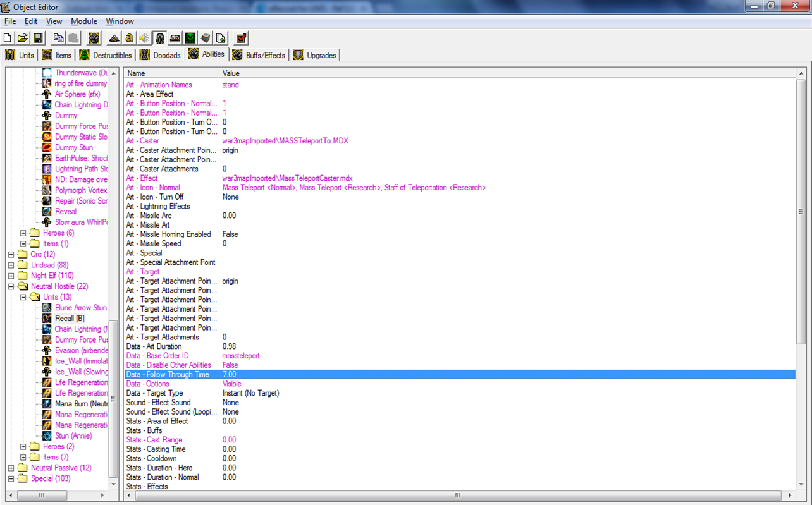The width and height of the screenshot is (812, 505).
Task: Save with the floppy disk icon
Action: 37,39
